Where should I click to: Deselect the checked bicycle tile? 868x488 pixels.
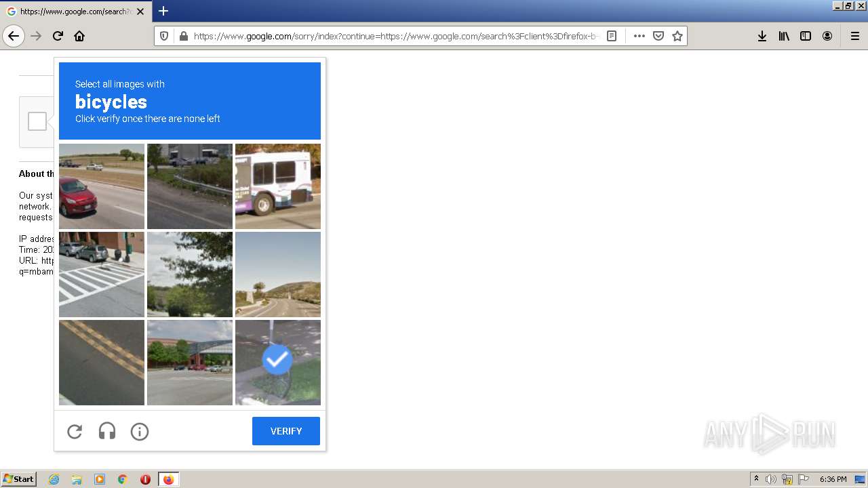click(278, 363)
